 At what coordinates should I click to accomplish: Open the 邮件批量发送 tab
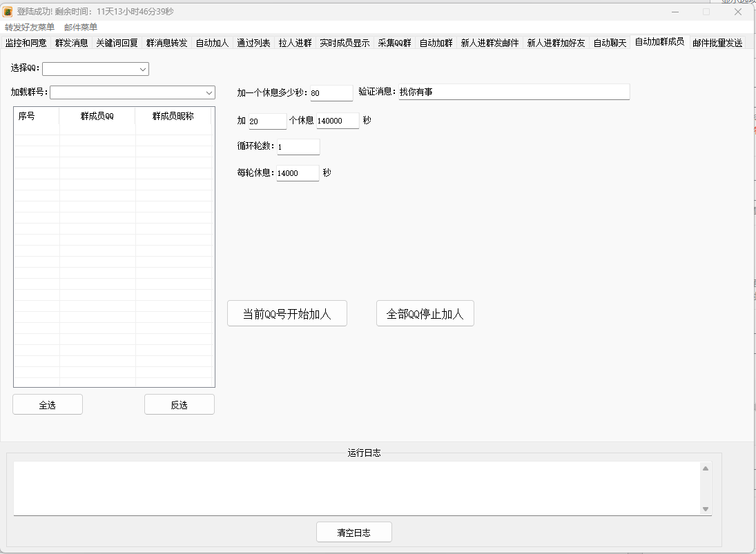click(717, 41)
